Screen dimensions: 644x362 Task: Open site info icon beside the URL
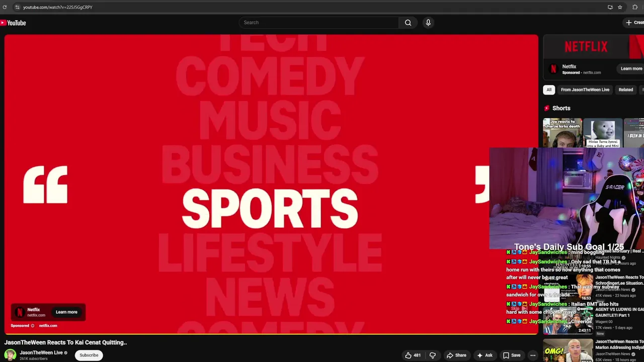point(17,7)
